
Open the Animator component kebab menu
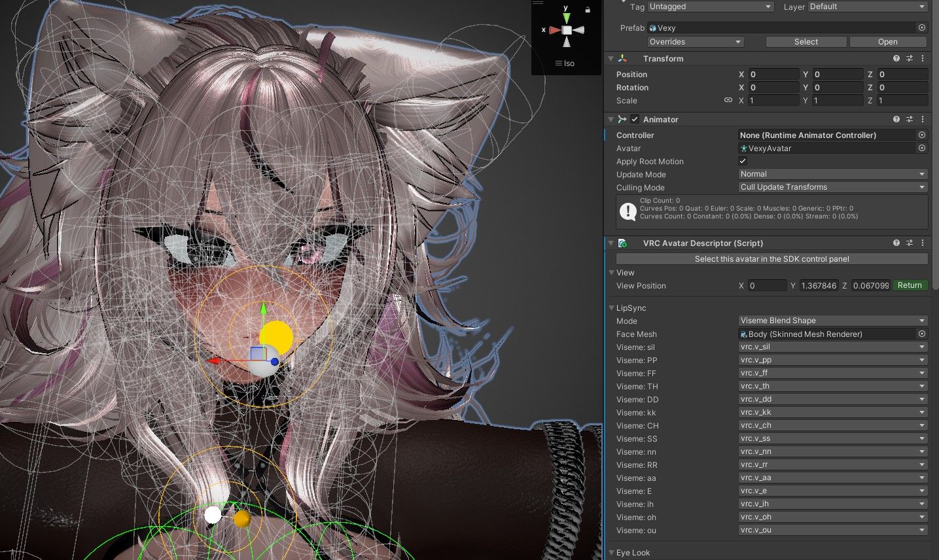(x=923, y=119)
